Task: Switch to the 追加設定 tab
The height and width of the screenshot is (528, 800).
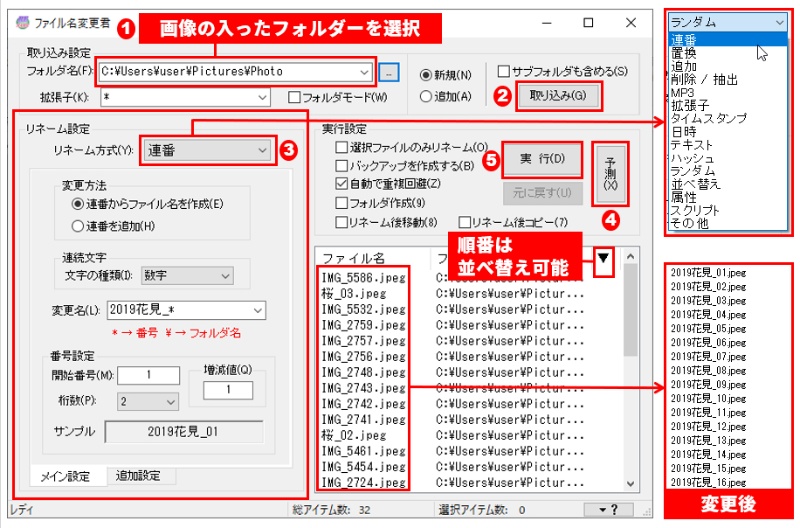Action: (x=138, y=476)
